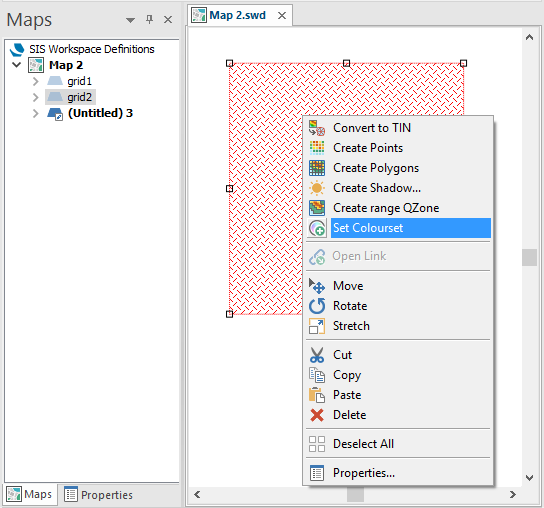This screenshot has width=544, height=508.
Task: Select the (Untitled) 3 overlay
Action: click(x=100, y=113)
